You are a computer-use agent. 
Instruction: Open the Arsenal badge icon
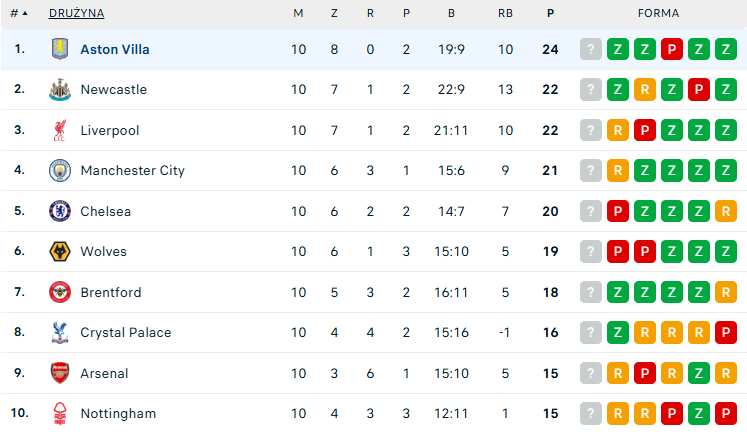click(60, 373)
